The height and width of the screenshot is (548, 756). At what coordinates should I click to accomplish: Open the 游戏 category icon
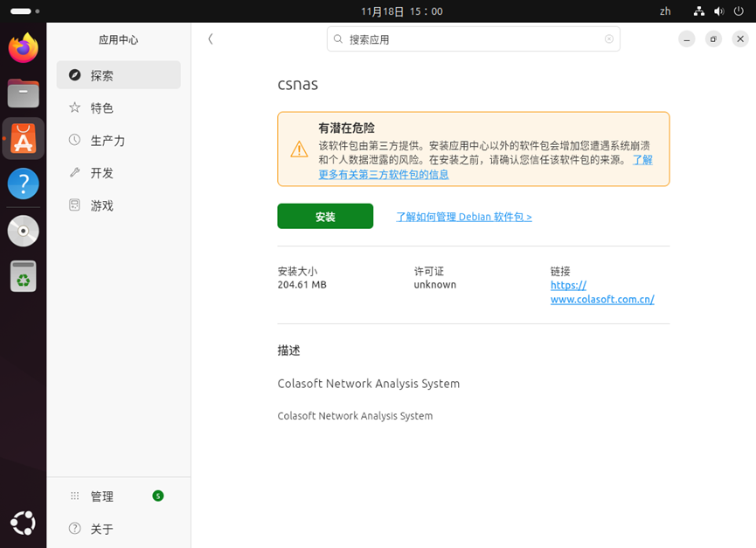coord(74,205)
